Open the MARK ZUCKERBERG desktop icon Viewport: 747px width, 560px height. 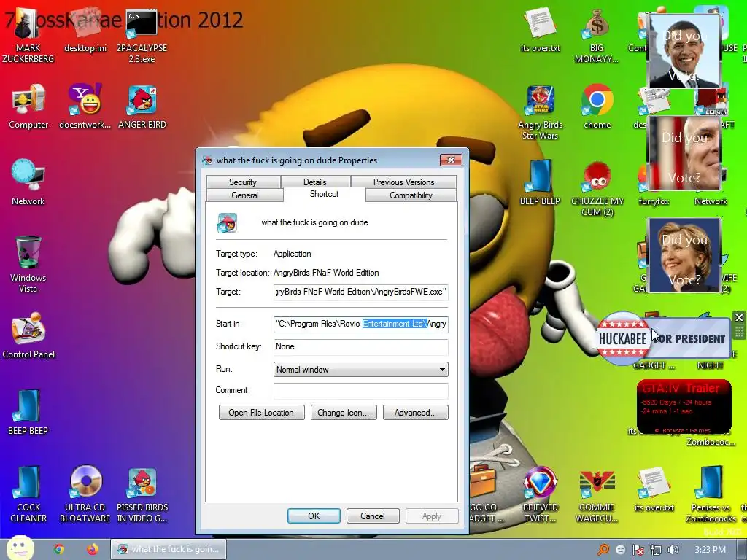coord(28,36)
